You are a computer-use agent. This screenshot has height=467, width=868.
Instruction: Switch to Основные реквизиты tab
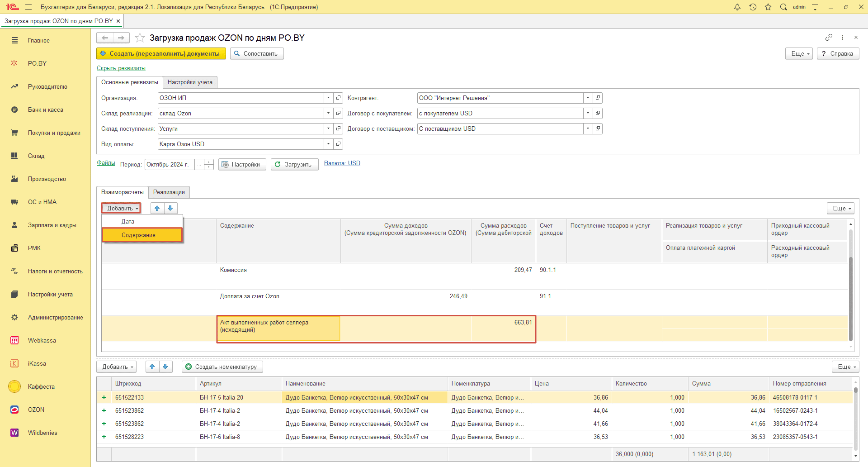(130, 82)
